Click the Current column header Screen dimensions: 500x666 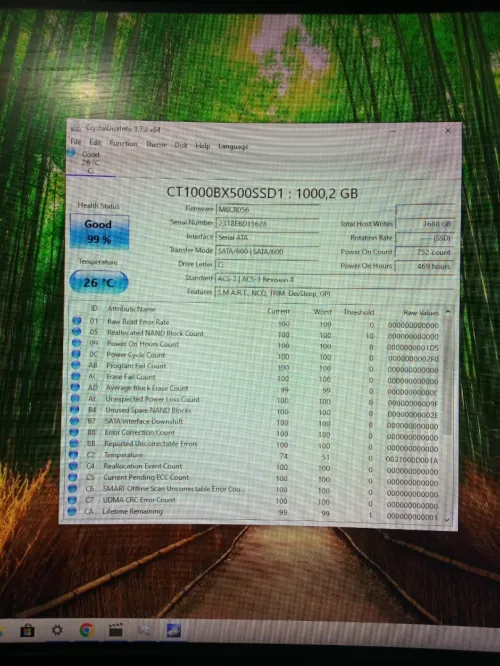[x=279, y=311]
